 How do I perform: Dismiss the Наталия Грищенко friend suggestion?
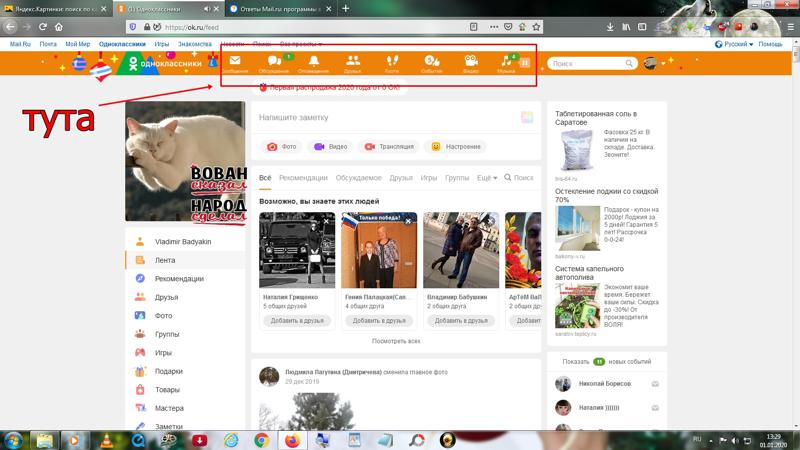tap(328, 222)
